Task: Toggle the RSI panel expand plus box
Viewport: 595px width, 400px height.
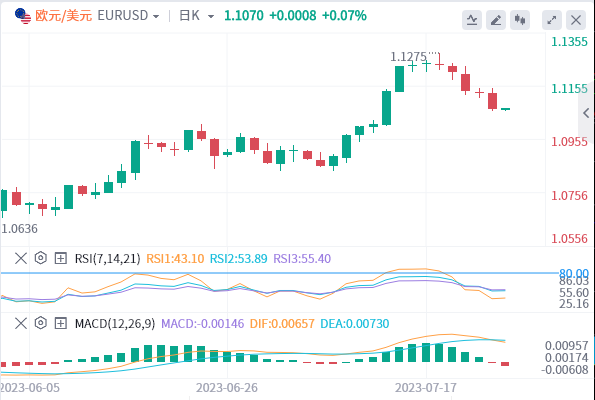Action: (61, 258)
